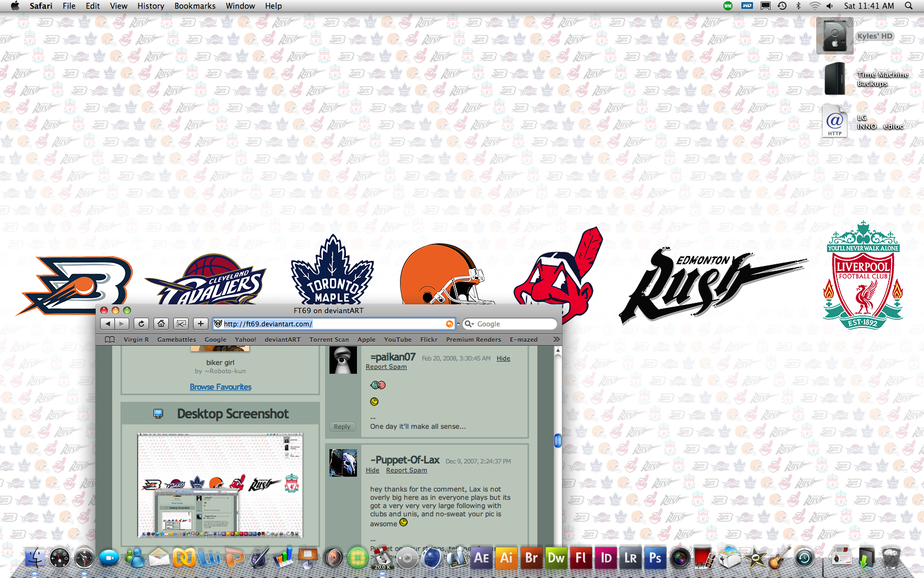Click the Google search field
924x578 pixels.
(x=510, y=324)
